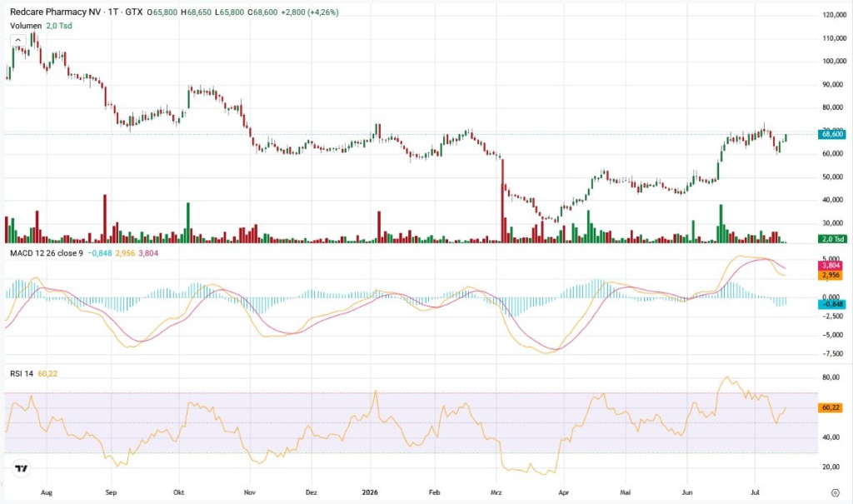This screenshot has height=504, width=853.
Task: Click the blue -0,848 histogram axis tag
Action: tap(832, 304)
